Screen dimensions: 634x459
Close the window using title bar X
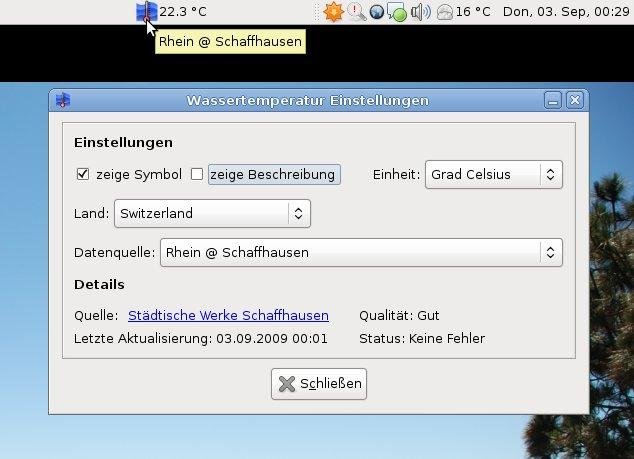tap(575, 100)
